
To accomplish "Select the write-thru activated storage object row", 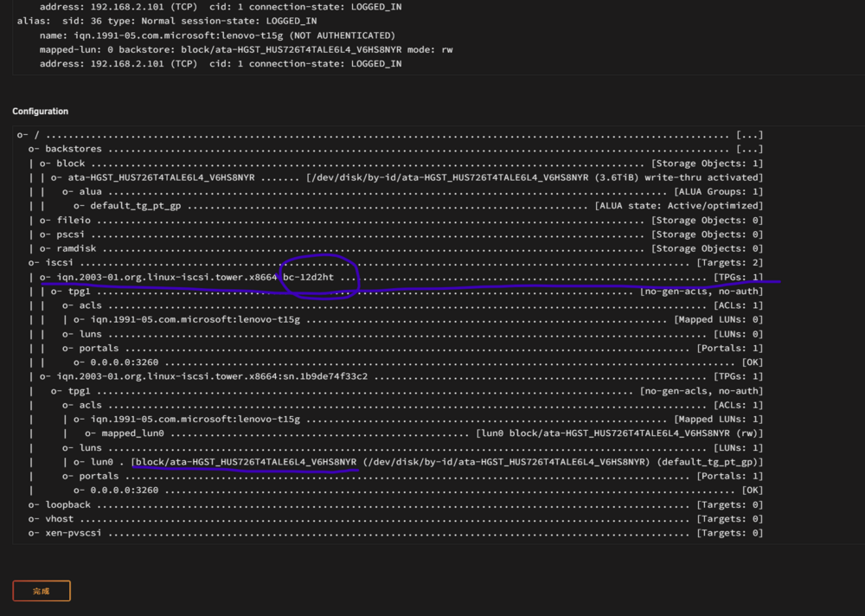I will (407, 177).
